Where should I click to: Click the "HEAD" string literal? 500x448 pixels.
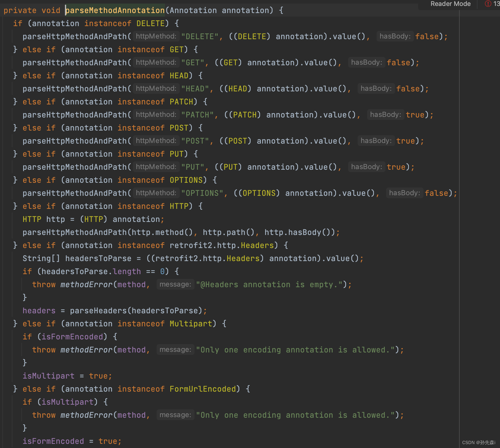pyautogui.click(x=195, y=89)
